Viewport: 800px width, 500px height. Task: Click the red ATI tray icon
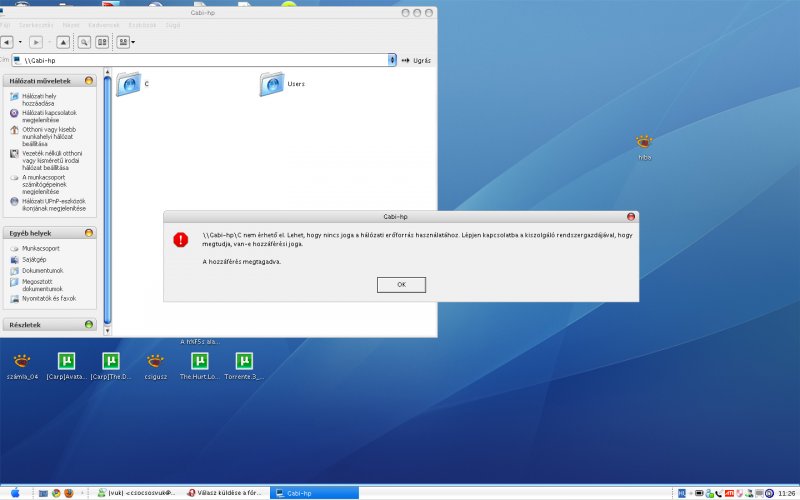coord(729,493)
